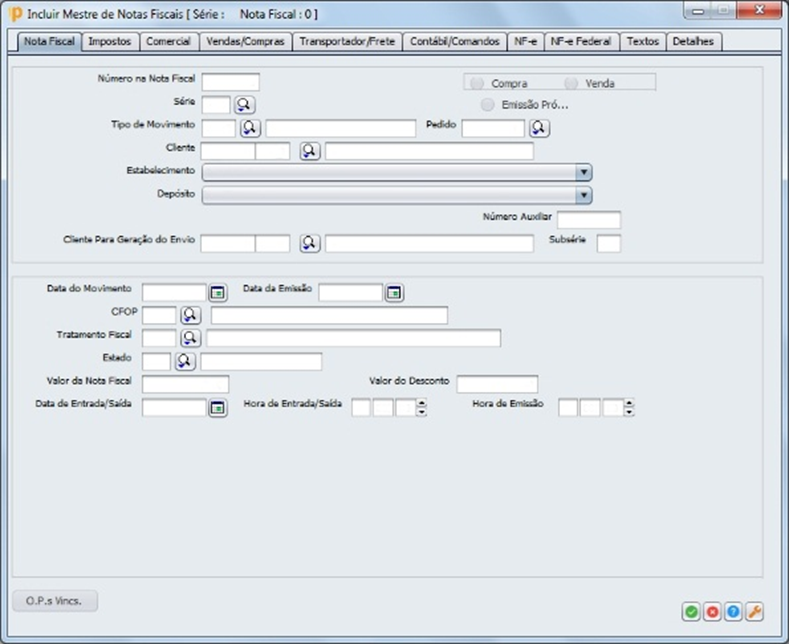The height and width of the screenshot is (644, 789).
Task: Click the Número na Nota Fiscal field
Action: pyautogui.click(x=230, y=81)
